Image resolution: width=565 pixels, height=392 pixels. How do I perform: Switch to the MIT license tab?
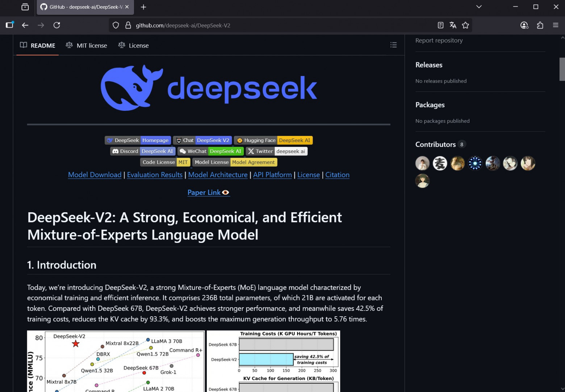click(86, 45)
